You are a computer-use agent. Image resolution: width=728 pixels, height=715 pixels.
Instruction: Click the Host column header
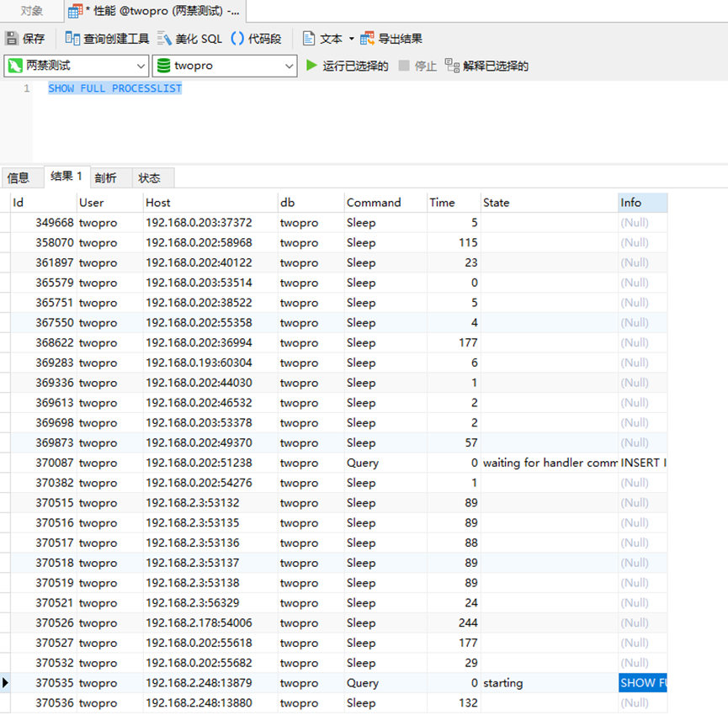tap(210, 203)
